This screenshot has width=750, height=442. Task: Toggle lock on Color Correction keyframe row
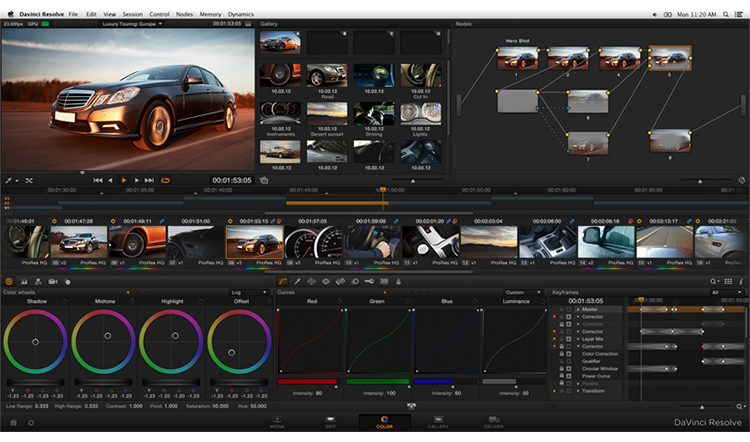[x=562, y=354]
